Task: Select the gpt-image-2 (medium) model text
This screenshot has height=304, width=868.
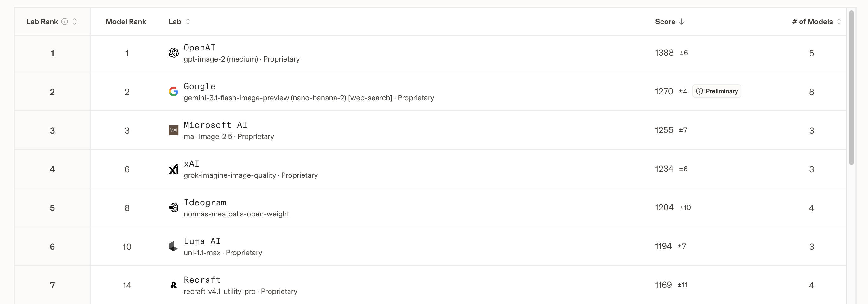Action: coord(221,59)
